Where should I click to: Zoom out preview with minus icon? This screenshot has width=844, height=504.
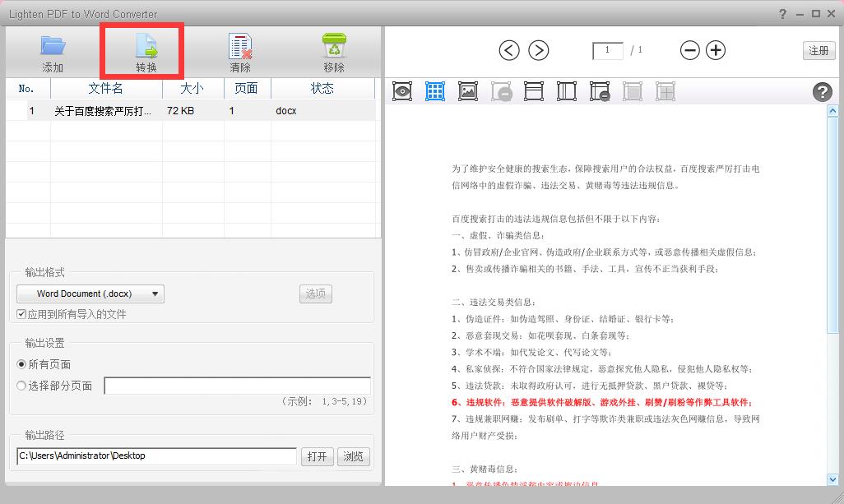click(x=690, y=50)
